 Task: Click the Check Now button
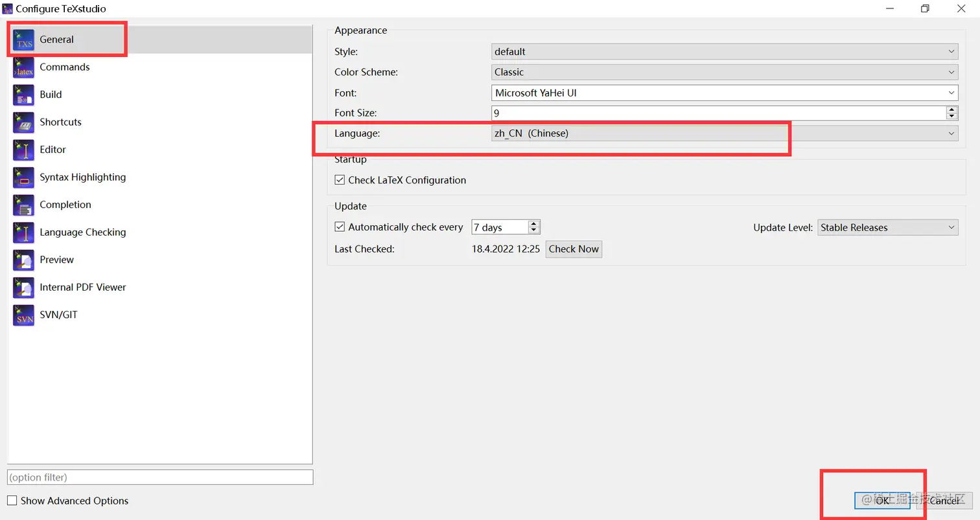click(574, 249)
